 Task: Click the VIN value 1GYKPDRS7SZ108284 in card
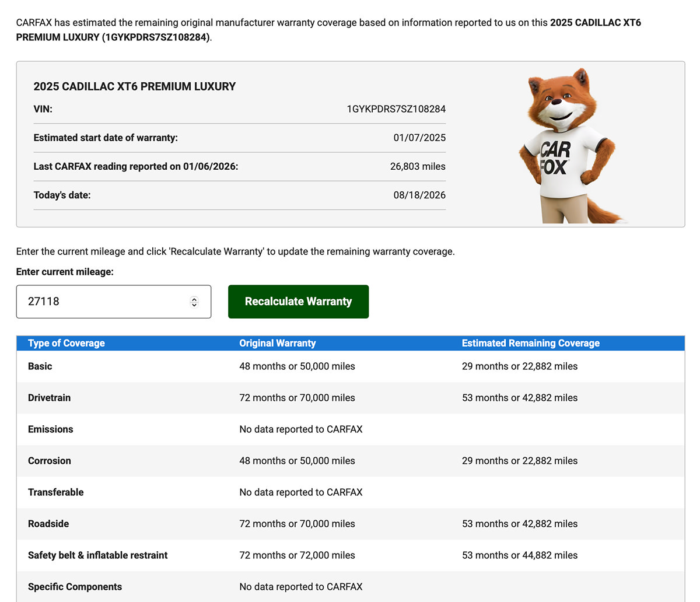(396, 109)
